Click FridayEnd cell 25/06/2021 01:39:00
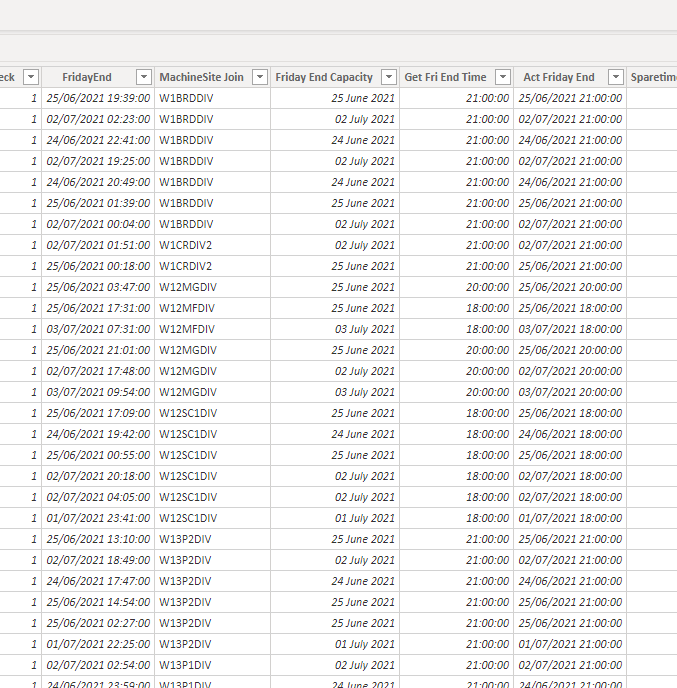The image size is (677, 688). pyautogui.click(x=98, y=203)
